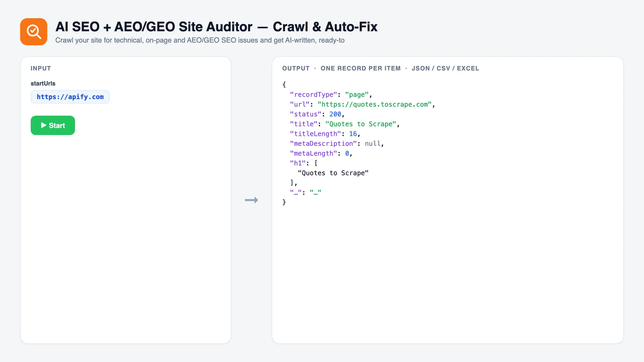Screen dimensions: 644x362
Task: Click the "ONE RECORD PER ITEM" label
Action: [361, 68]
